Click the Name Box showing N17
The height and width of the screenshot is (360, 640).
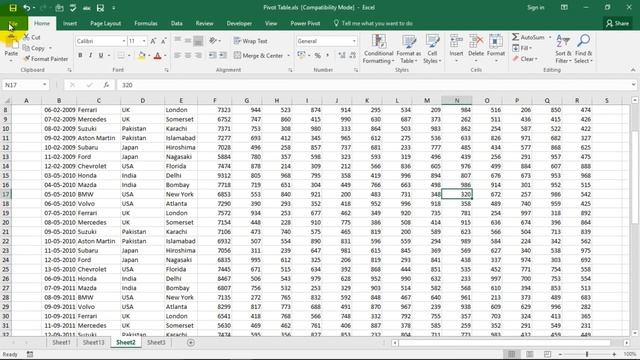[x=25, y=85]
